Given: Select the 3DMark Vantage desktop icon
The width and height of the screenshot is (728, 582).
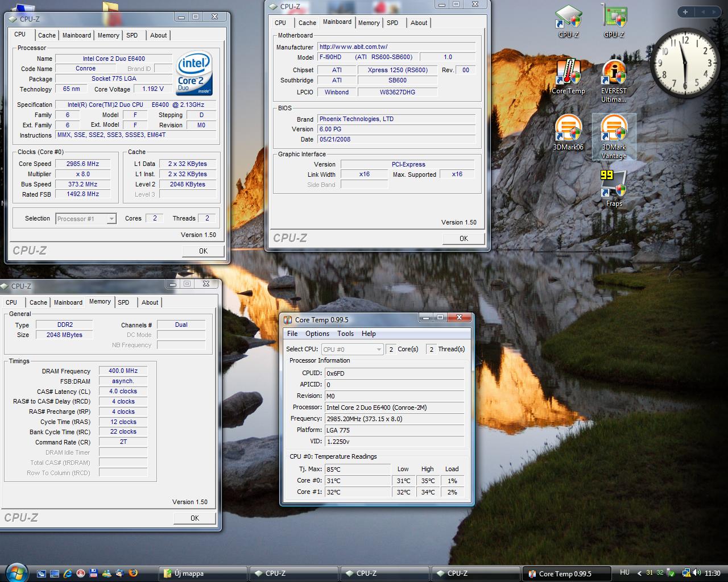Looking at the screenshot, I should coord(614,137).
